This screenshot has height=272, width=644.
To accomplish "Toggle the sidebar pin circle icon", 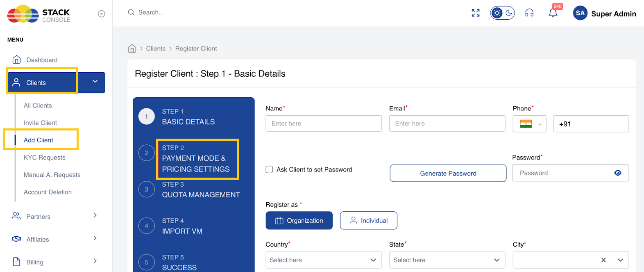I will 102,14.
